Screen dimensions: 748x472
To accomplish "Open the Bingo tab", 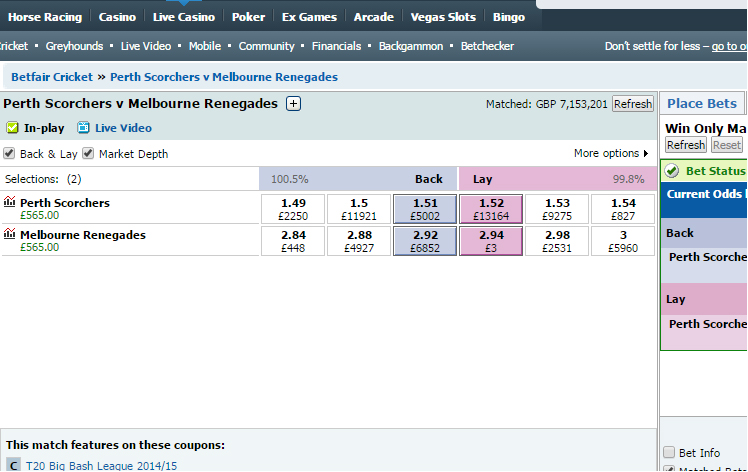I will pyautogui.click(x=509, y=17).
